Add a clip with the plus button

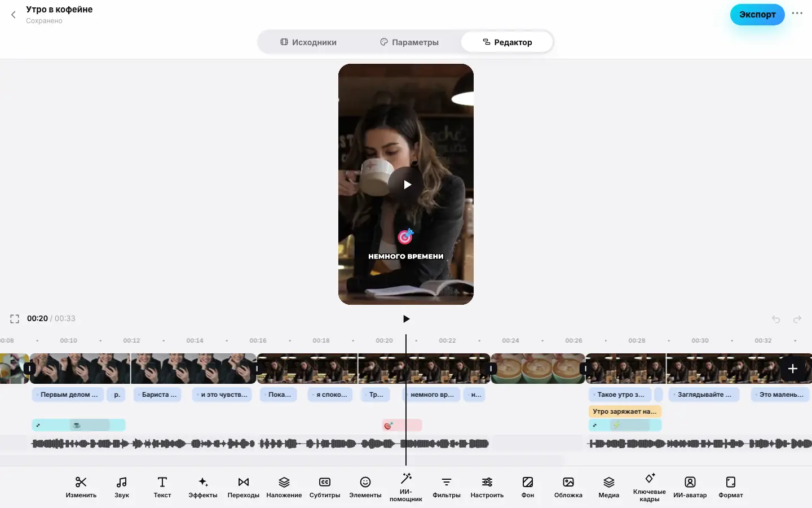point(792,369)
